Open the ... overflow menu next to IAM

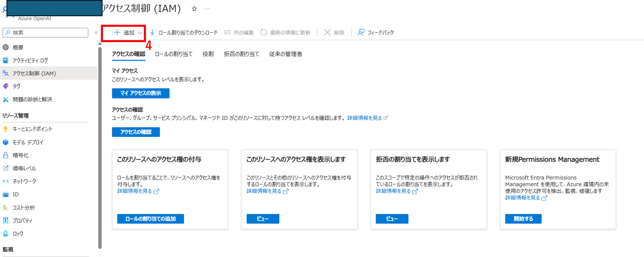(207, 9)
